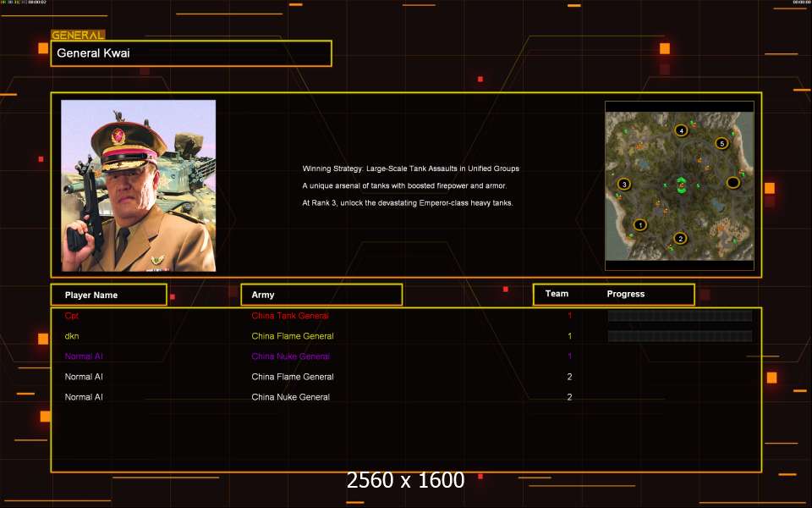Viewport: 812px width, 508px height.
Task: Click the Team column label
Action: [557, 294]
